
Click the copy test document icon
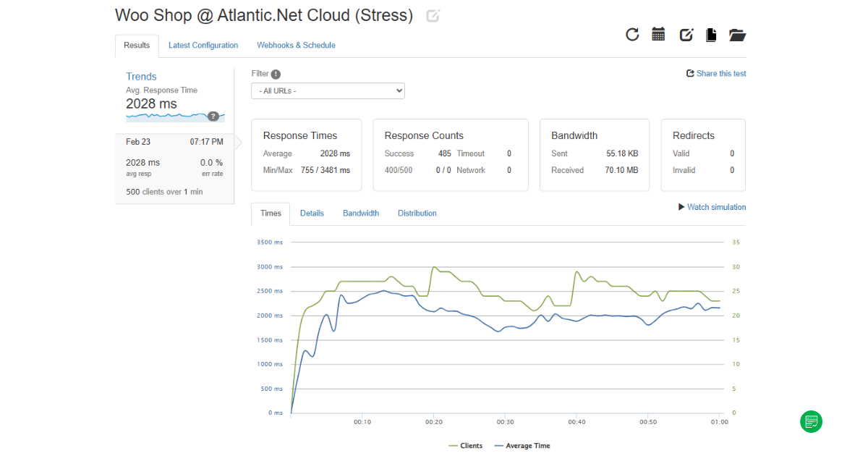coord(711,35)
